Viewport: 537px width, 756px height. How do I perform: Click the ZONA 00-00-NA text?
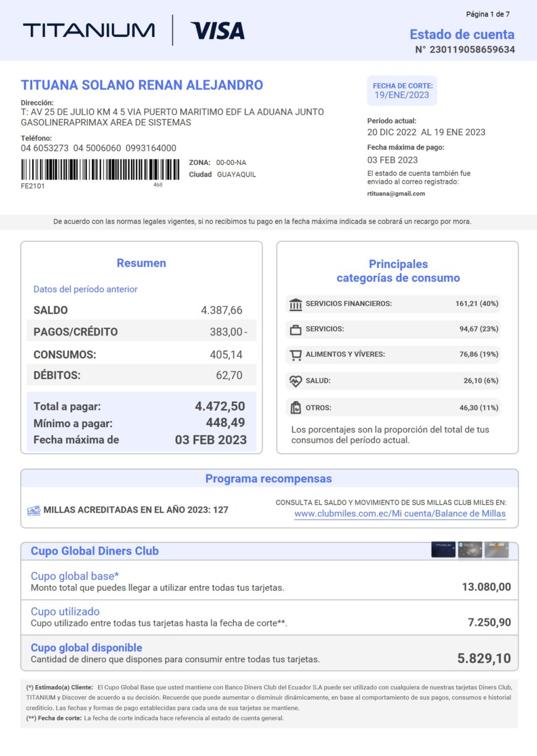click(x=217, y=162)
